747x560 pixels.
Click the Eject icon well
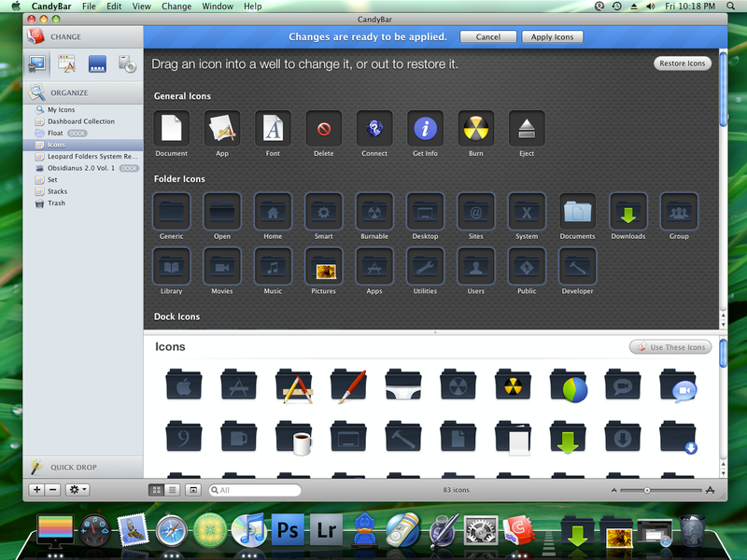pyautogui.click(x=527, y=129)
